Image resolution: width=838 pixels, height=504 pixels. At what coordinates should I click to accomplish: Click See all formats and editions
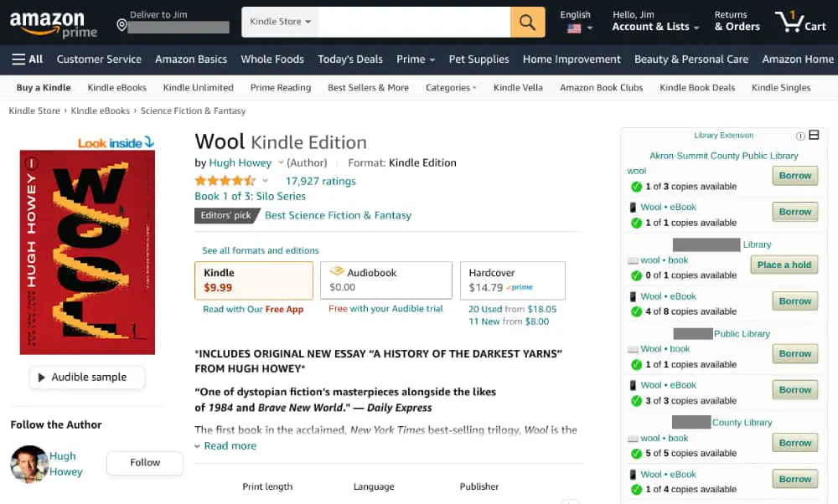[261, 250]
